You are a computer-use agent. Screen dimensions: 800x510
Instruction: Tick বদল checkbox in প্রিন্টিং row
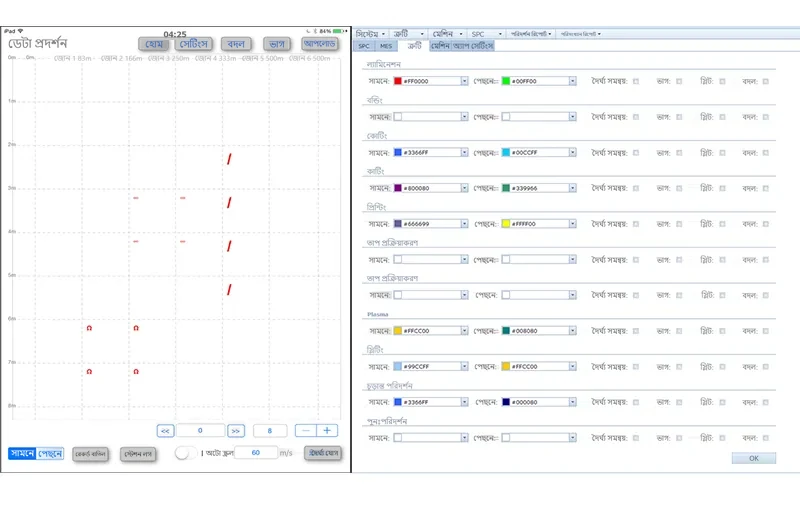pos(766,224)
